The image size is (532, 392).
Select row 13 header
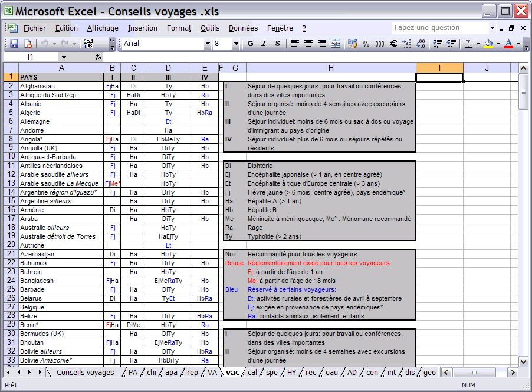pos(11,183)
